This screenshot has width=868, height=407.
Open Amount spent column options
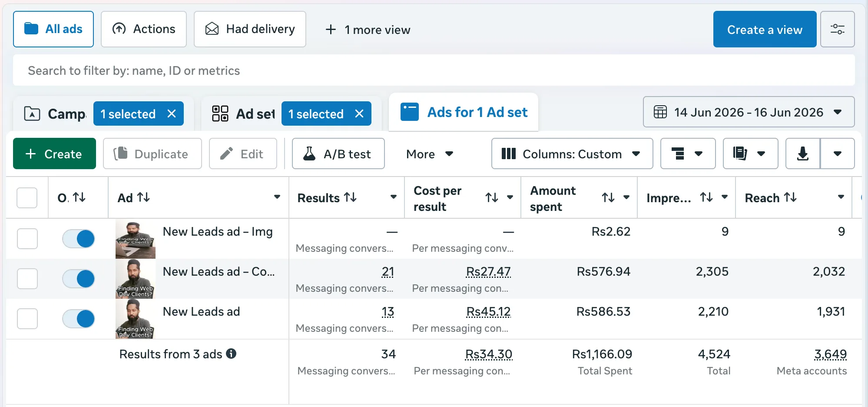[x=626, y=197]
